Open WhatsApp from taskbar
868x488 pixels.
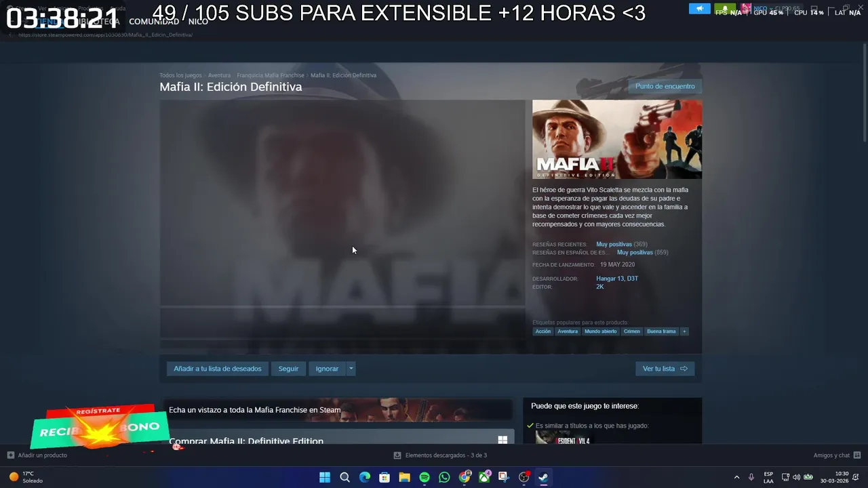444,477
